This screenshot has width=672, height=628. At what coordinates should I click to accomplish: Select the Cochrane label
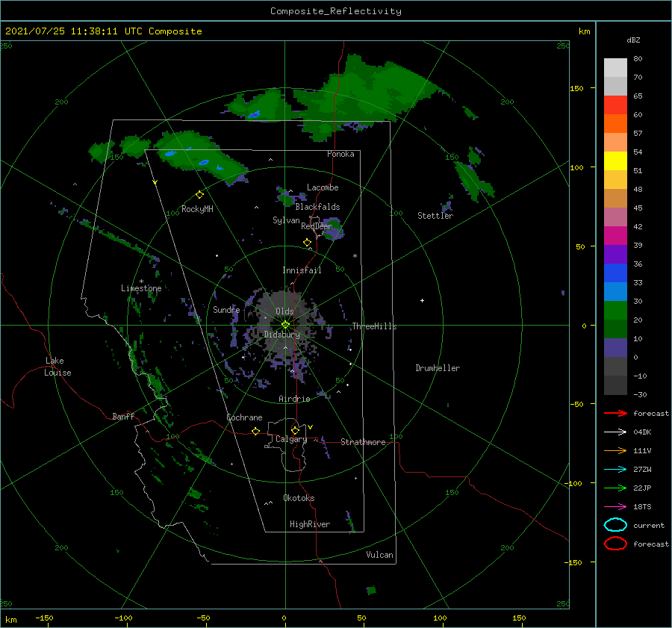244,417
